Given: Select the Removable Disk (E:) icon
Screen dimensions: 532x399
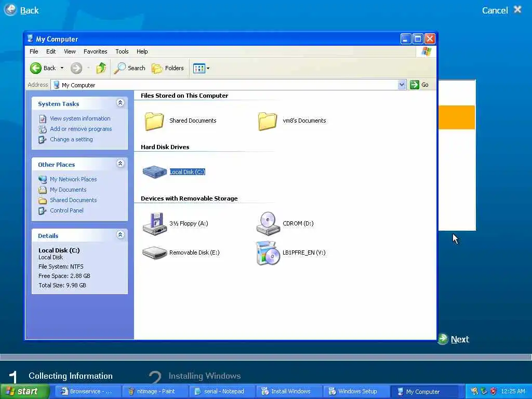Looking at the screenshot, I should click(155, 253).
